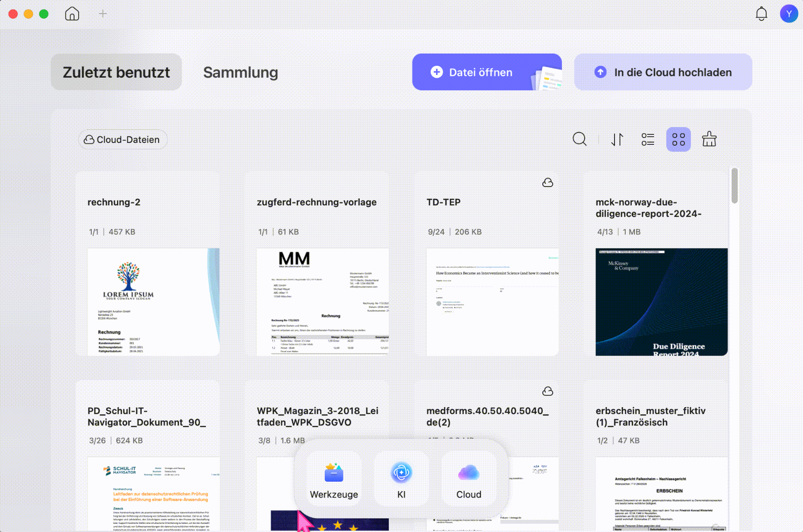Click the 457 KB size label
The width and height of the screenshot is (803, 532).
[122, 232]
